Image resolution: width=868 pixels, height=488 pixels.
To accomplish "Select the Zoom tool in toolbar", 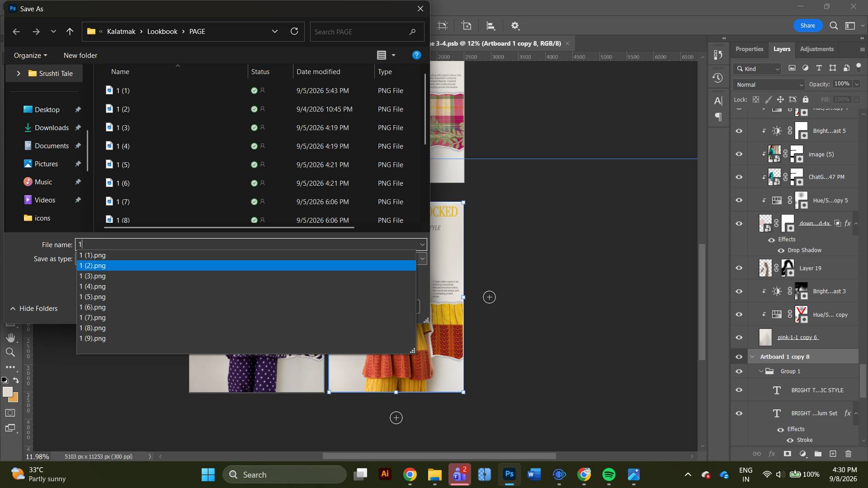I will tap(10, 352).
